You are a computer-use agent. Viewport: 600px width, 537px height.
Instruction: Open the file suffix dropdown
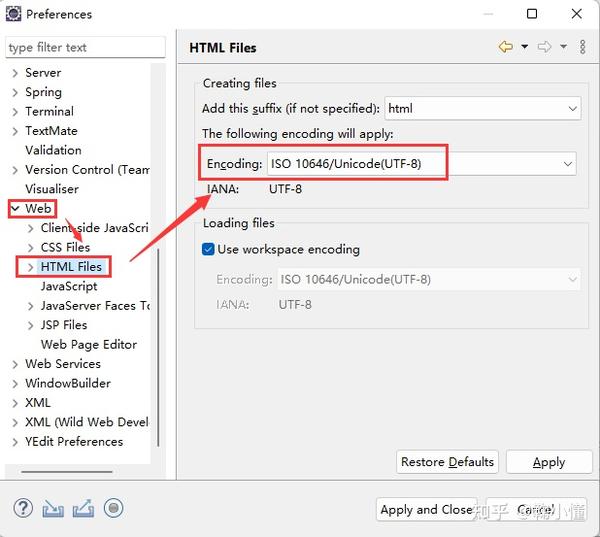coord(572,108)
